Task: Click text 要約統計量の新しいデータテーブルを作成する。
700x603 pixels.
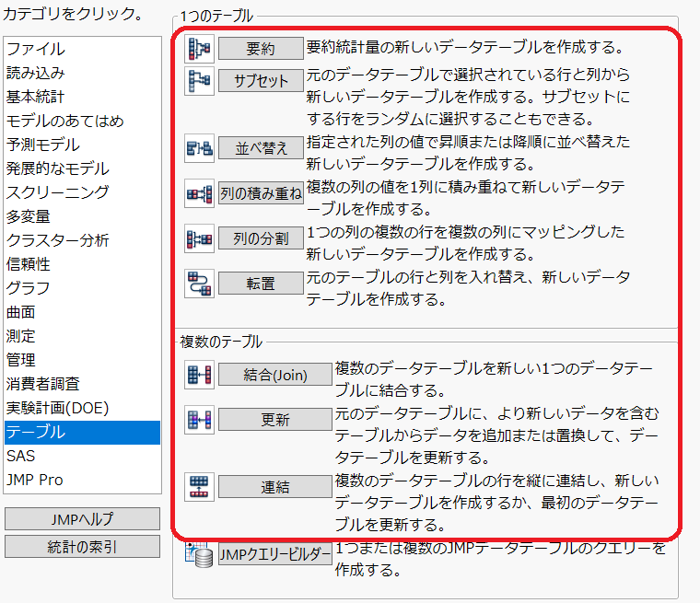Action: pyautogui.click(x=465, y=47)
